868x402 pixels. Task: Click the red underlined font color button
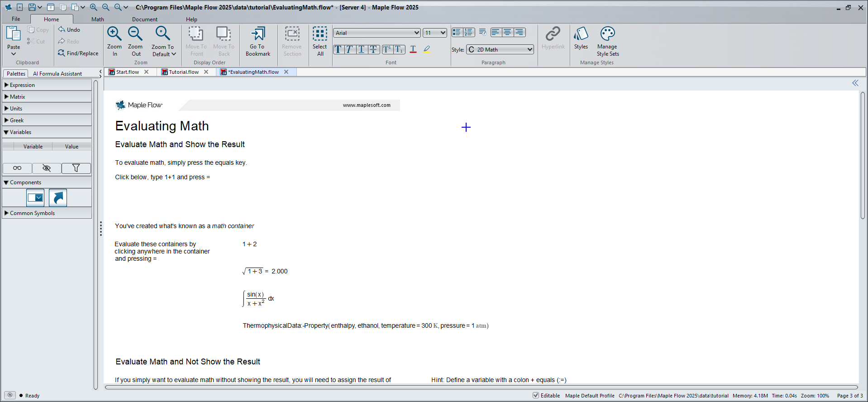tap(413, 50)
